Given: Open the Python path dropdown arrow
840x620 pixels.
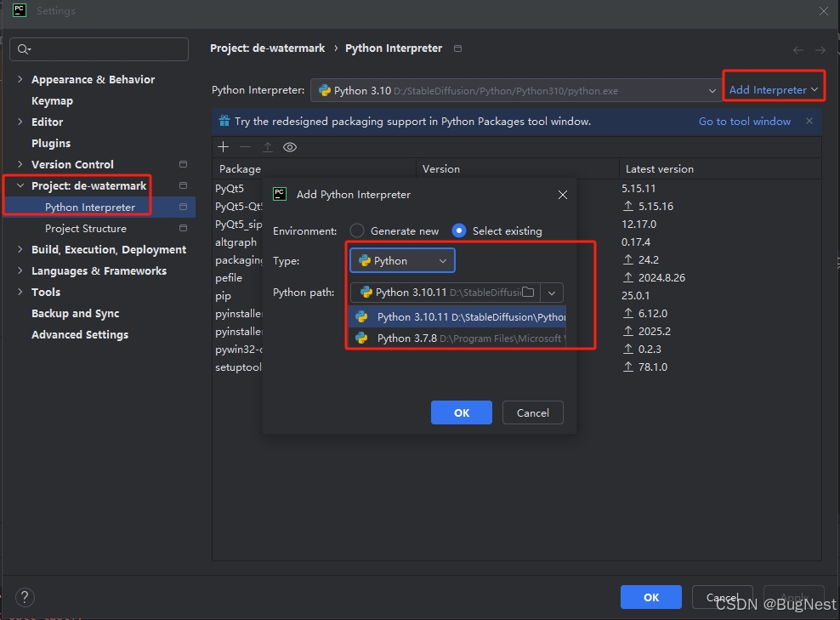Looking at the screenshot, I should click(x=552, y=293).
